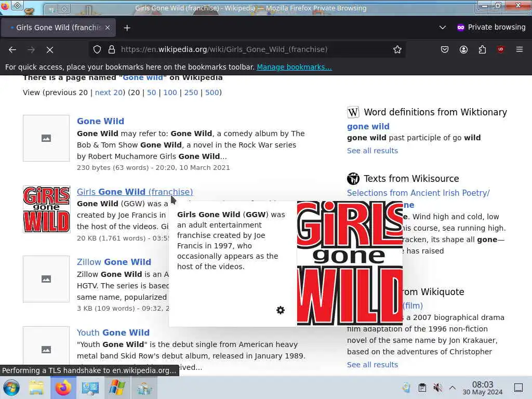Show 50 results per page

coord(151,92)
